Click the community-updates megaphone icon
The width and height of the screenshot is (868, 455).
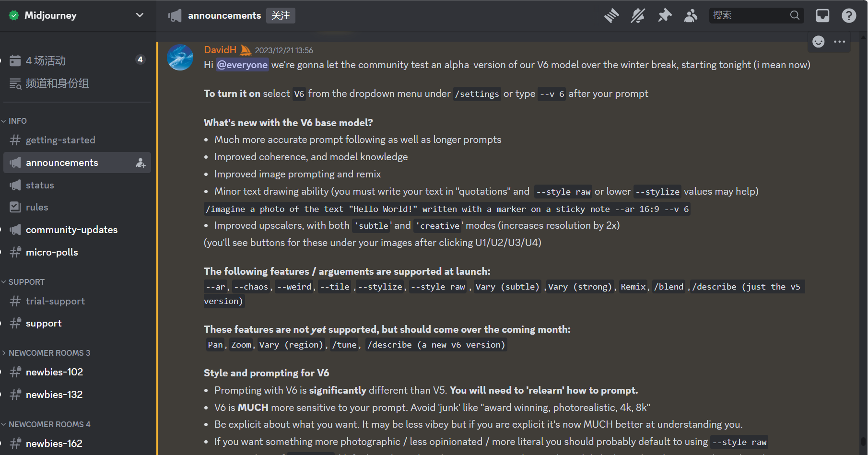tap(15, 230)
